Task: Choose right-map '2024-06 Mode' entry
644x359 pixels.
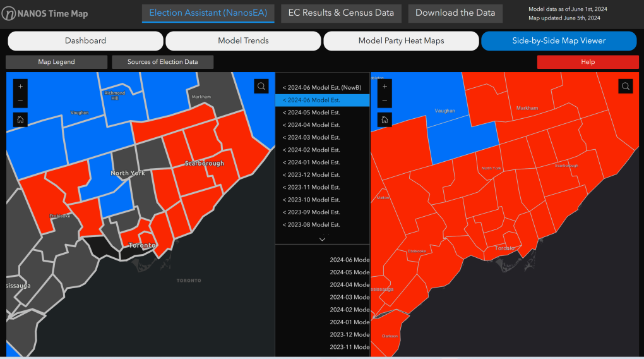Action: tap(323, 260)
